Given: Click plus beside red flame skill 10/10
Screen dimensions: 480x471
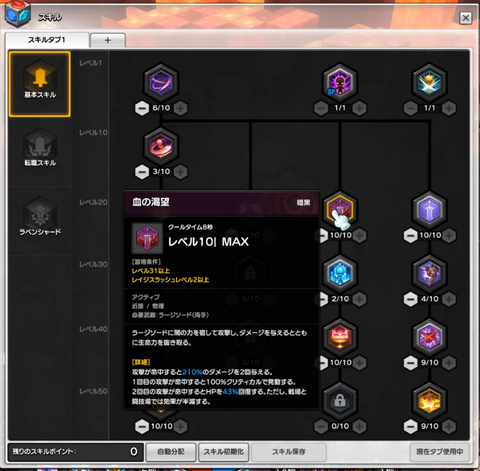Looking at the screenshot, I should (359, 363).
